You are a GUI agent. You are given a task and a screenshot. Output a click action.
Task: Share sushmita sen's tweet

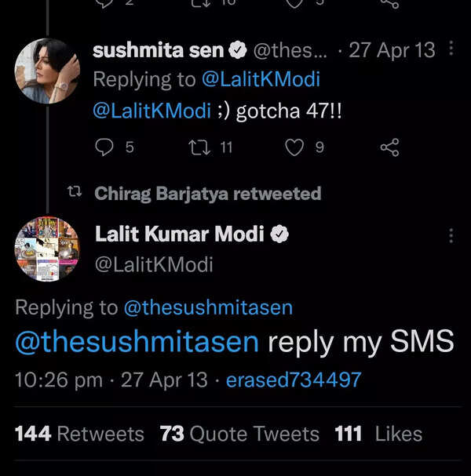389,147
